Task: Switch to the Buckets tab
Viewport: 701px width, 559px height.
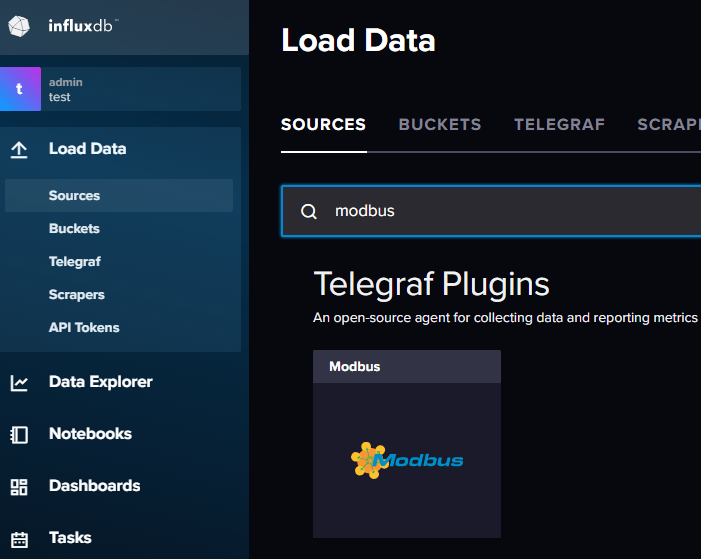Action: tap(440, 125)
